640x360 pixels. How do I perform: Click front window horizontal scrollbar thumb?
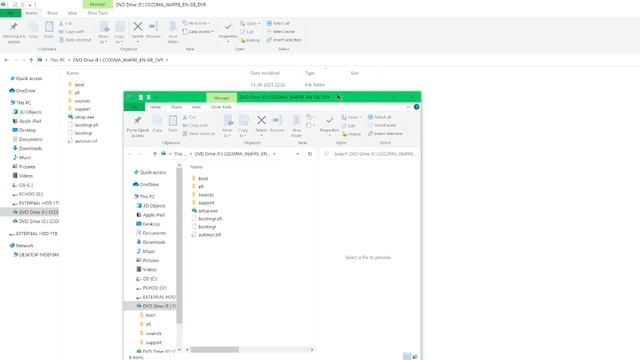pyautogui.click(x=214, y=350)
